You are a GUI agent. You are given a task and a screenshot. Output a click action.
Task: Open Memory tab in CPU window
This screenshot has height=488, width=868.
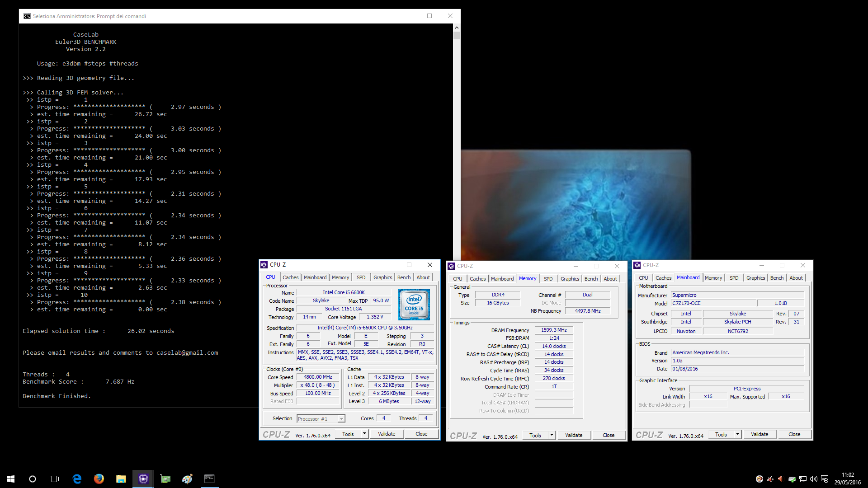340,277
